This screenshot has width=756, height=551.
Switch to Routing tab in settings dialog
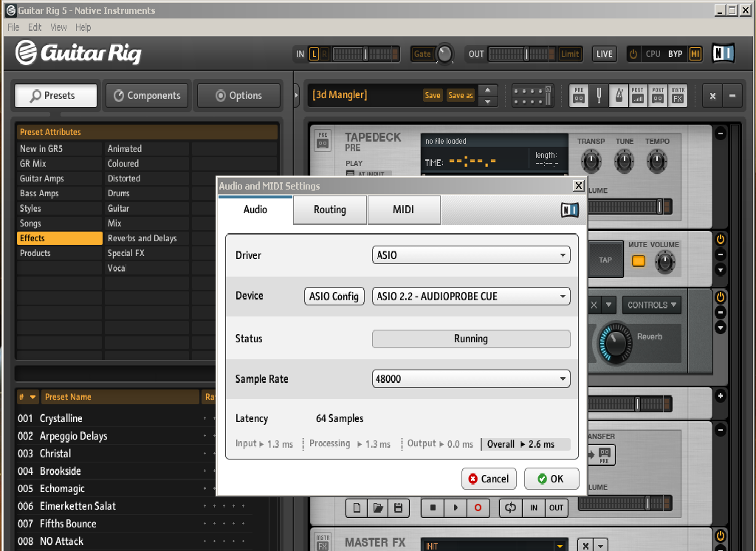330,209
